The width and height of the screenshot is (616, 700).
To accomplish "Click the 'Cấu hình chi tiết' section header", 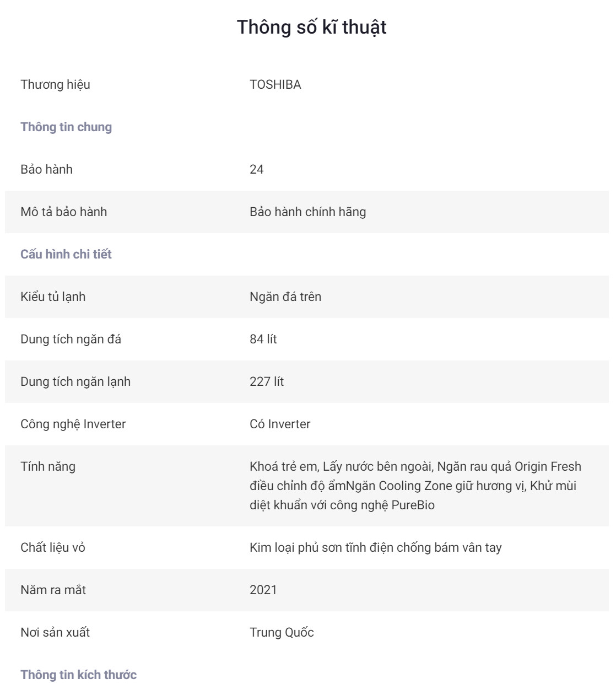I will click(x=66, y=254).
